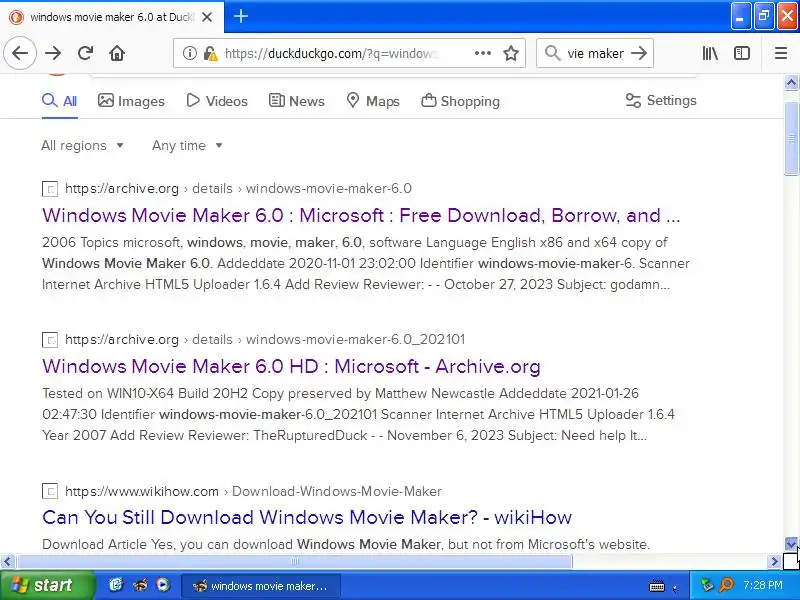Screen dimensions: 800x600
Task: Open the page actions three-dots menu
Action: pyautogui.click(x=483, y=53)
